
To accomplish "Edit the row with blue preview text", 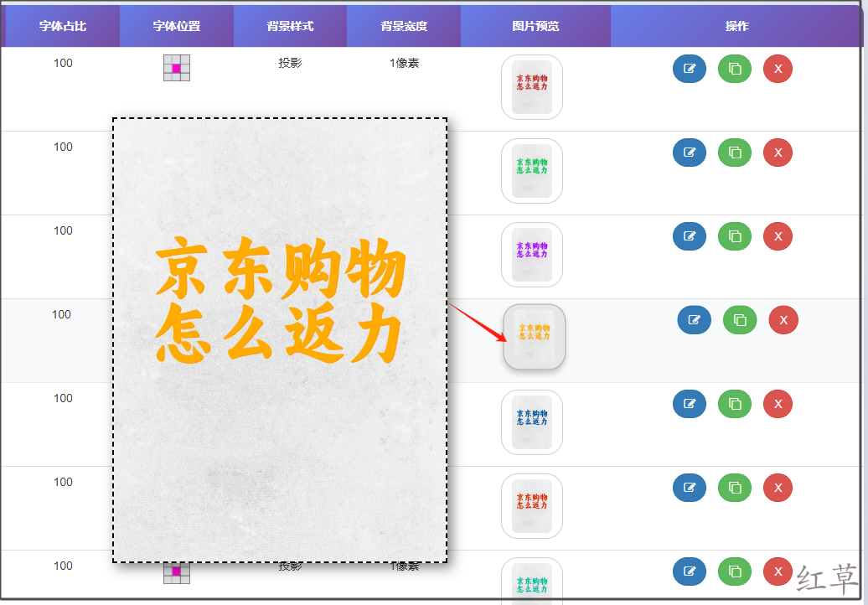I will (690, 404).
